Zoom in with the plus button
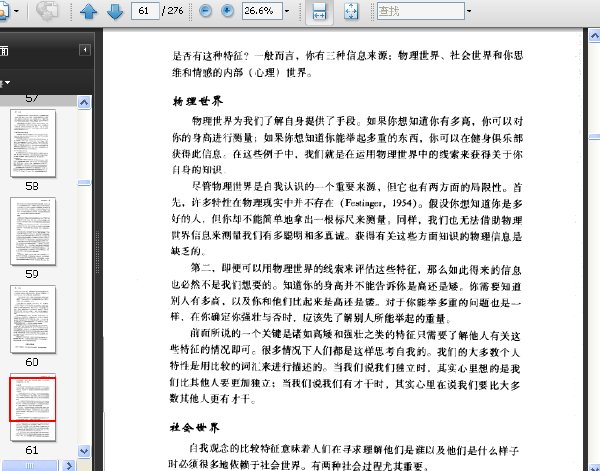 click(227, 11)
